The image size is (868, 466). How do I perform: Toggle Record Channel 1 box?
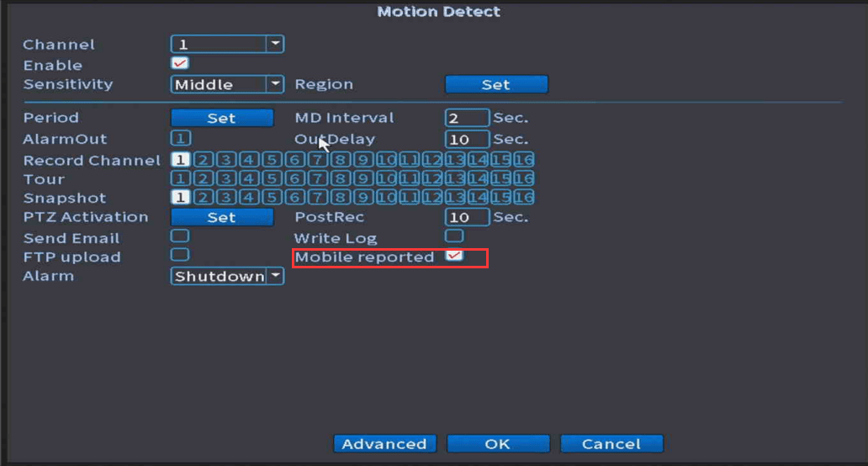[x=180, y=160]
